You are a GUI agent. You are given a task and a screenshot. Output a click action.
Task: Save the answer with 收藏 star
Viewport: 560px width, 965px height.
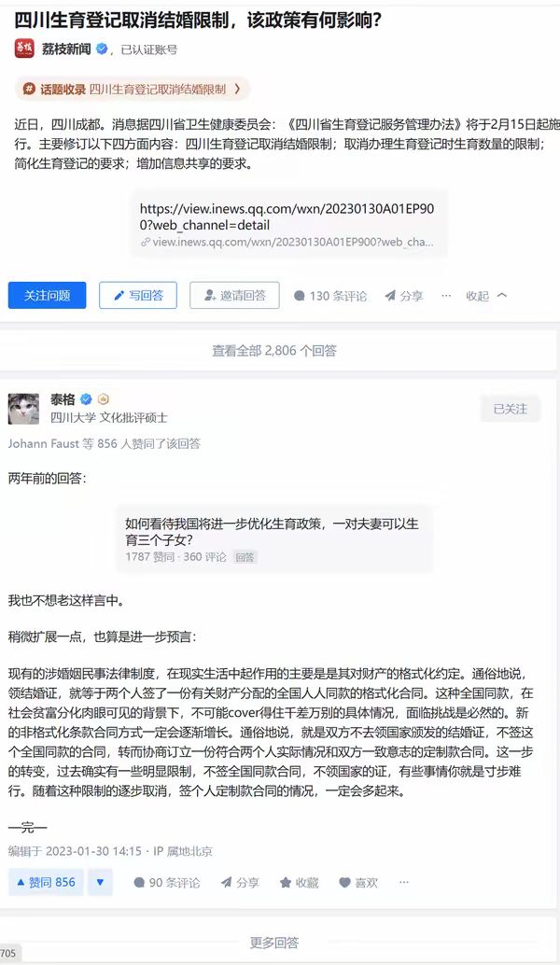(x=299, y=883)
